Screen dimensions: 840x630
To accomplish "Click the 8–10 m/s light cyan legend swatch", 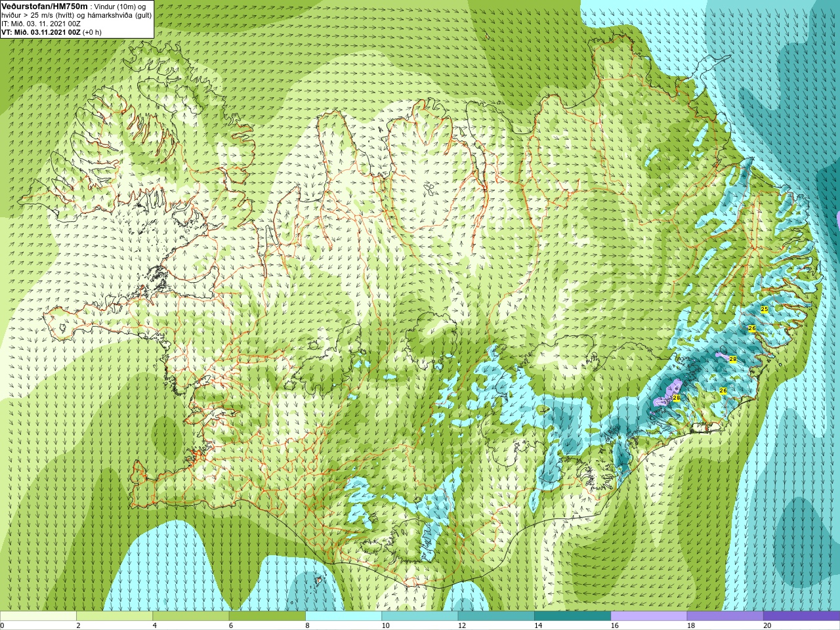I will point(343,616).
